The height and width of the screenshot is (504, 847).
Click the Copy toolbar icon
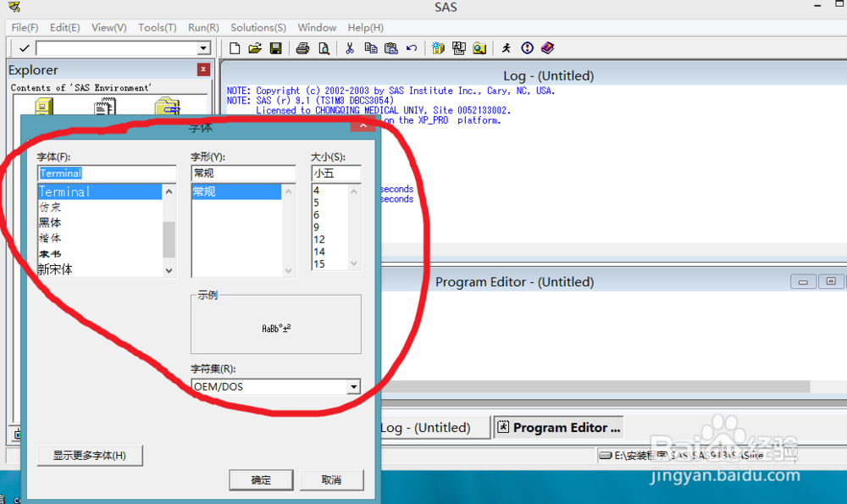click(x=371, y=48)
